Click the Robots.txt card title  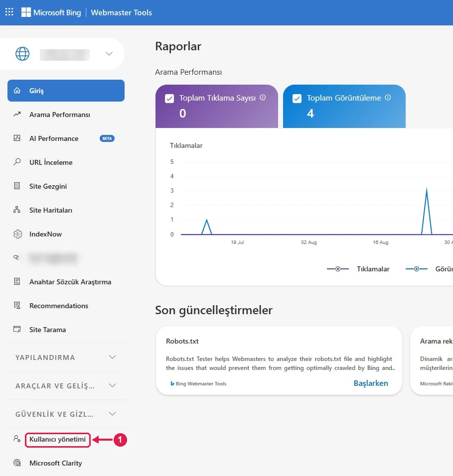(182, 341)
